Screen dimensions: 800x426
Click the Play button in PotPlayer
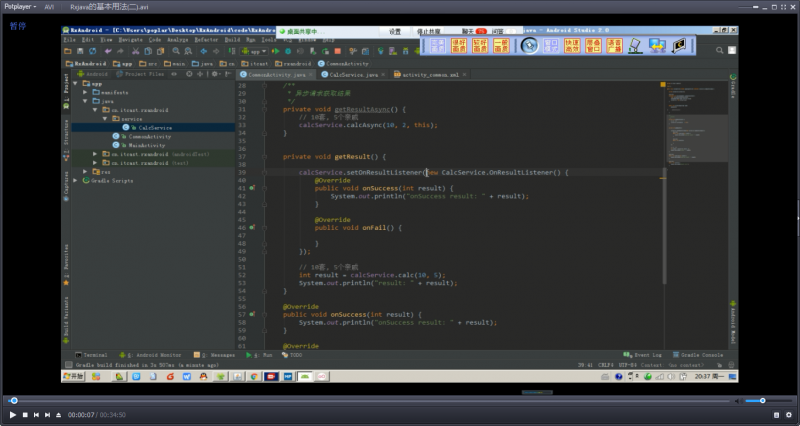click(12, 414)
